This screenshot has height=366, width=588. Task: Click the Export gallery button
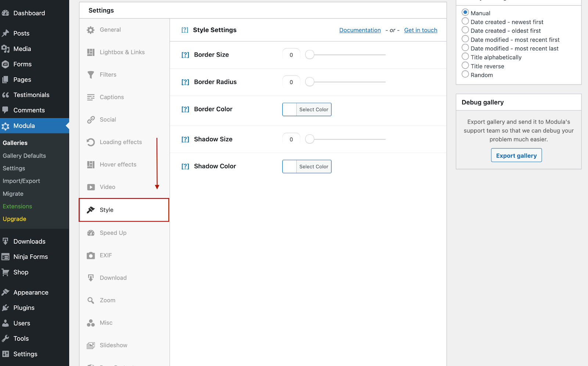(516, 155)
